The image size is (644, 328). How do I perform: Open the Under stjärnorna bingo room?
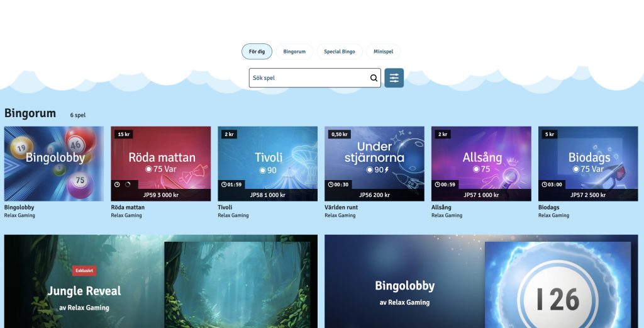click(x=374, y=164)
